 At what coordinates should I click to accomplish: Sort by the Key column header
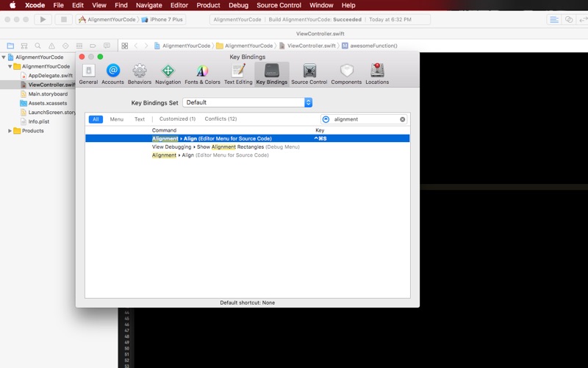pyautogui.click(x=320, y=130)
